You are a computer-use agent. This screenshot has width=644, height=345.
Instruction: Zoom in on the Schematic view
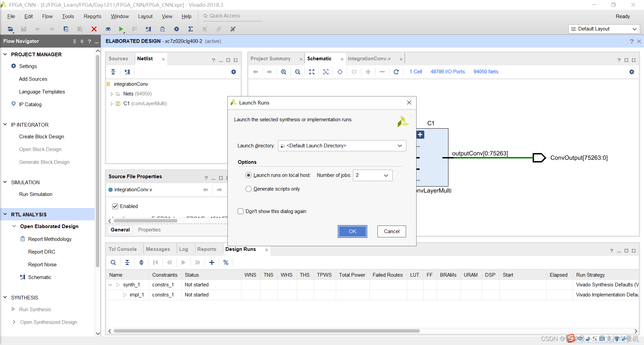283,72
